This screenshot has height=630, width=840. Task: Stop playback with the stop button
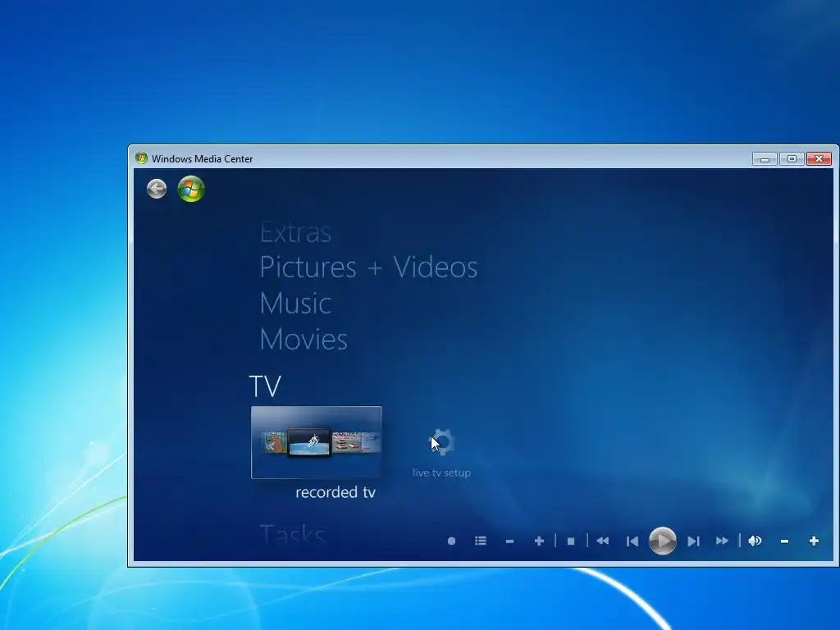click(571, 541)
